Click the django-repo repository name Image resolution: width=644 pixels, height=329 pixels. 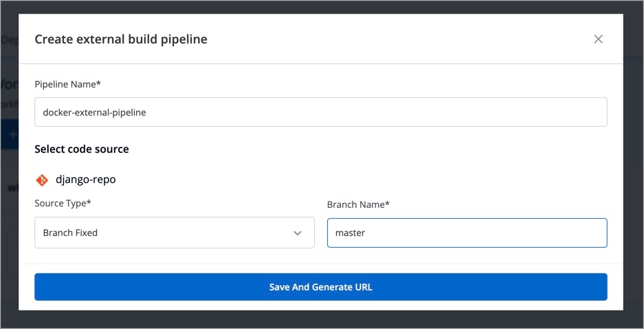point(86,180)
